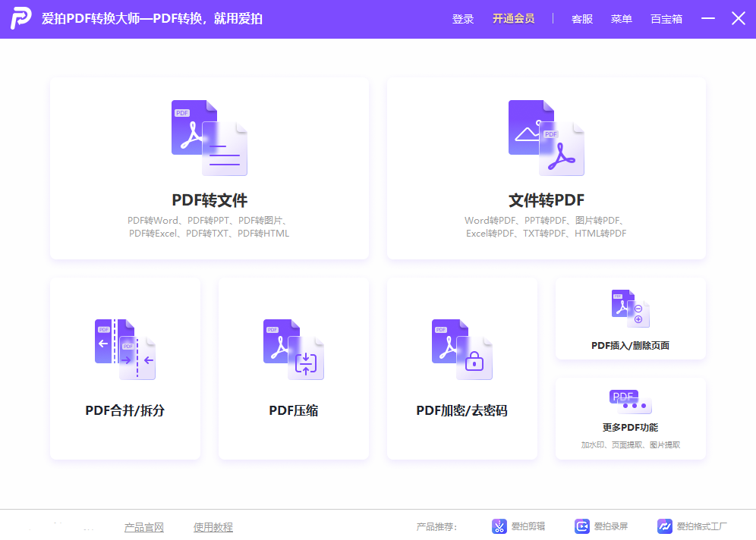Click the 爱拍格式工厂 icon

665,526
